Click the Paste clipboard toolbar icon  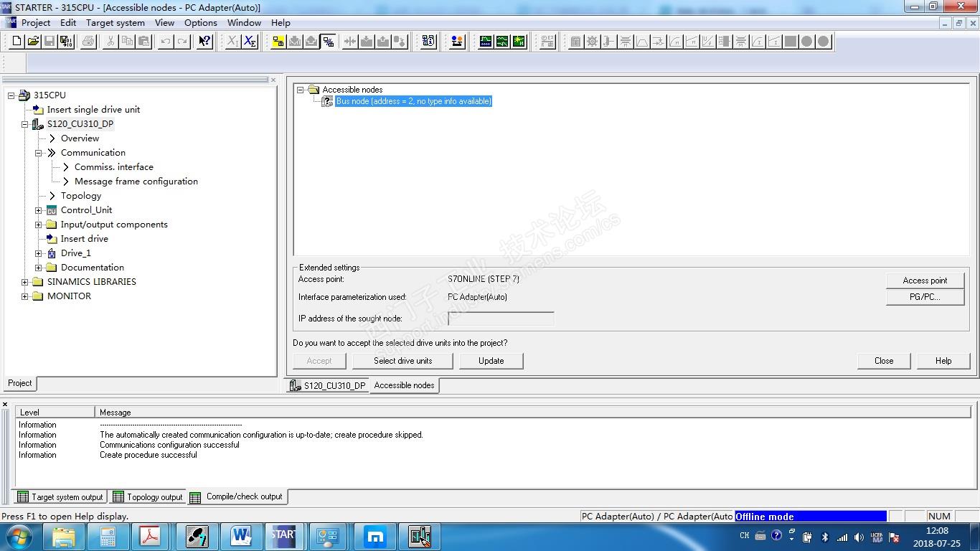point(143,42)
